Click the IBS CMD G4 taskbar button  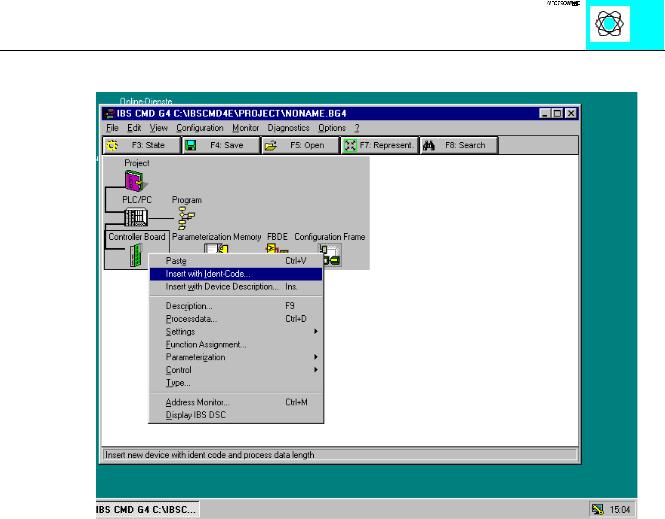pyautogui.click(x=148, y=509)
